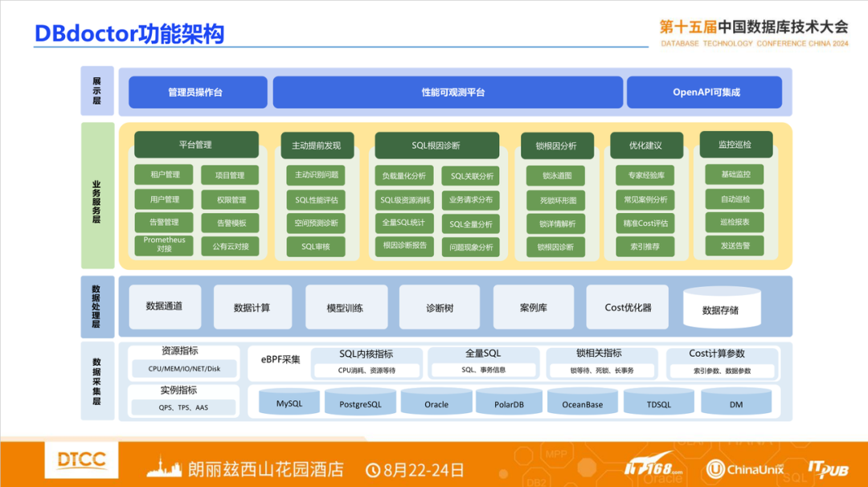Image resolution: width=868 pixels, height=487 pixels.
Task: Click the 发送告警 box
Action: (735, 246)
